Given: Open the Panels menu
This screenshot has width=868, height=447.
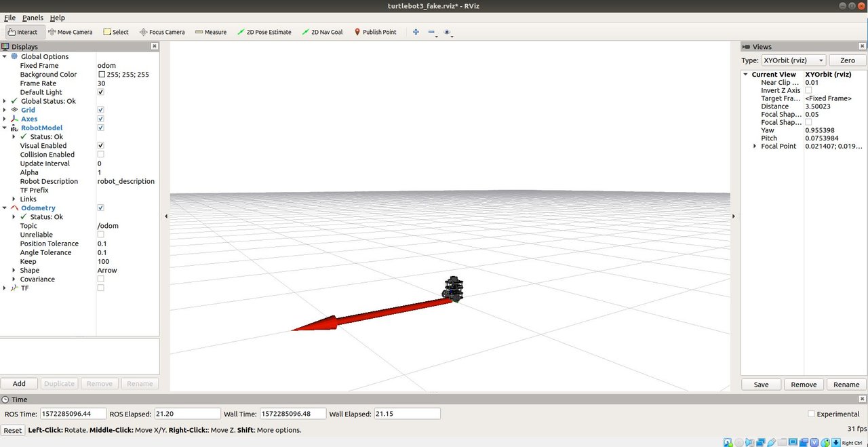Looking at the screenshot, I should point(32,18).
